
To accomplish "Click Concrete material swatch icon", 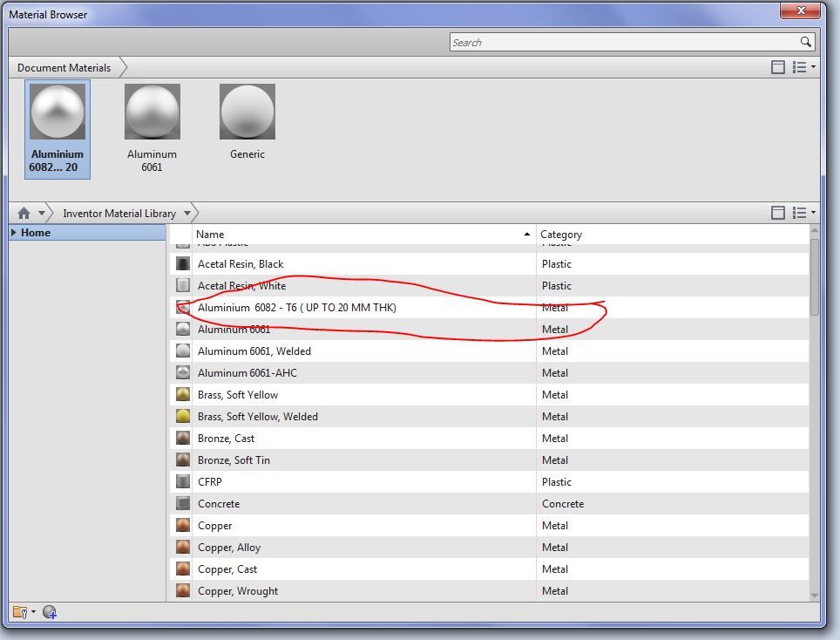I will 183,503.
